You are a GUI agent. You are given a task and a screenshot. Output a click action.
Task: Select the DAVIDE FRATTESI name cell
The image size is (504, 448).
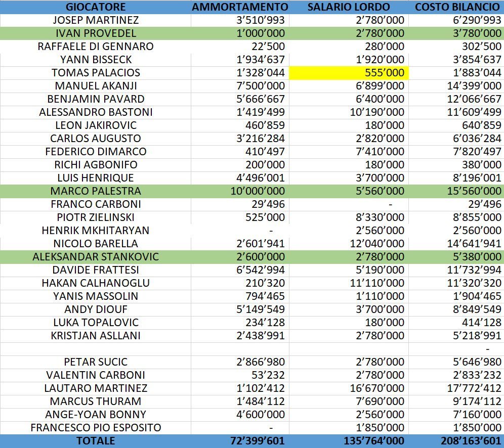tap(96, 271)
